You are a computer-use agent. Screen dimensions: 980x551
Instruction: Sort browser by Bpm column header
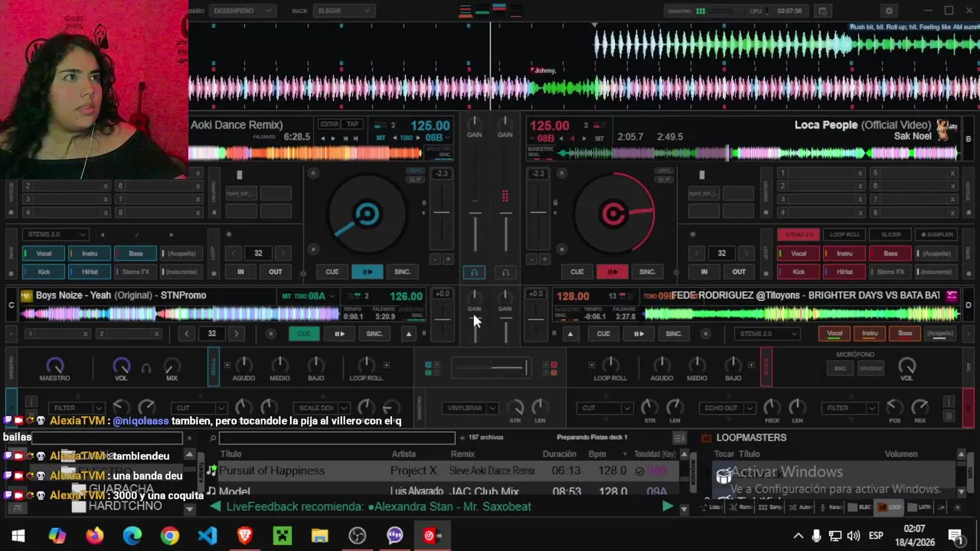click(596, 454)
